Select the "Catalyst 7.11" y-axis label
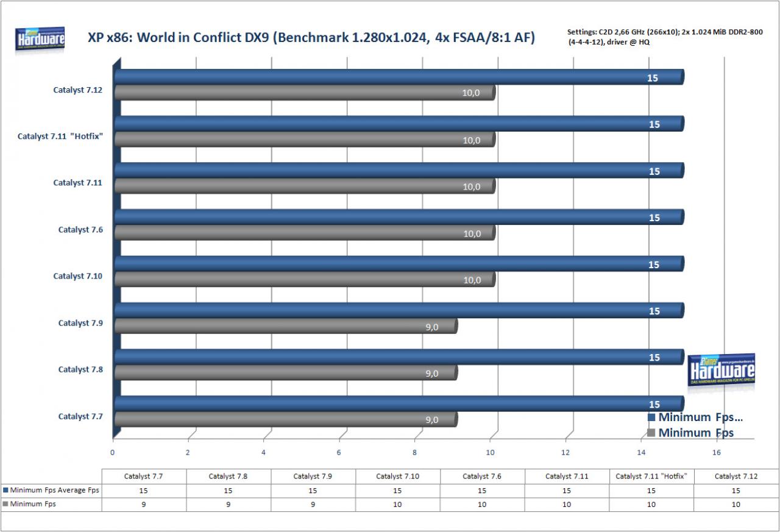780x532 pixels. (x=77, y=183)
